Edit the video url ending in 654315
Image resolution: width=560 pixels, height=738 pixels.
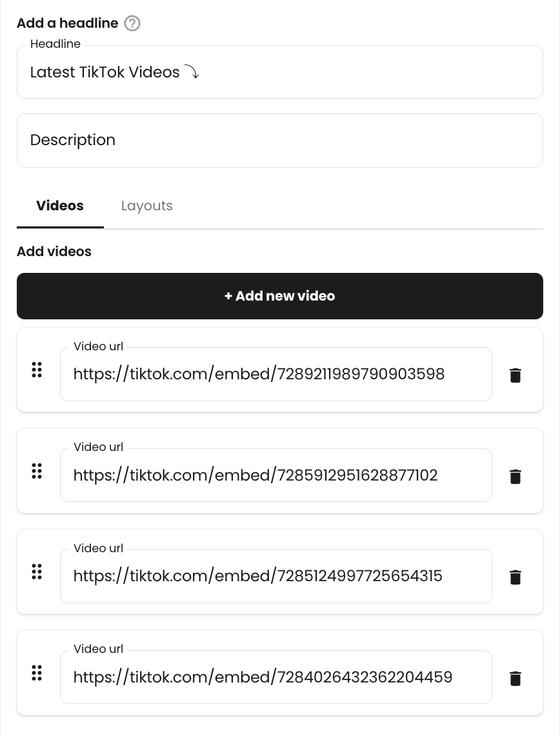(276, 576)
